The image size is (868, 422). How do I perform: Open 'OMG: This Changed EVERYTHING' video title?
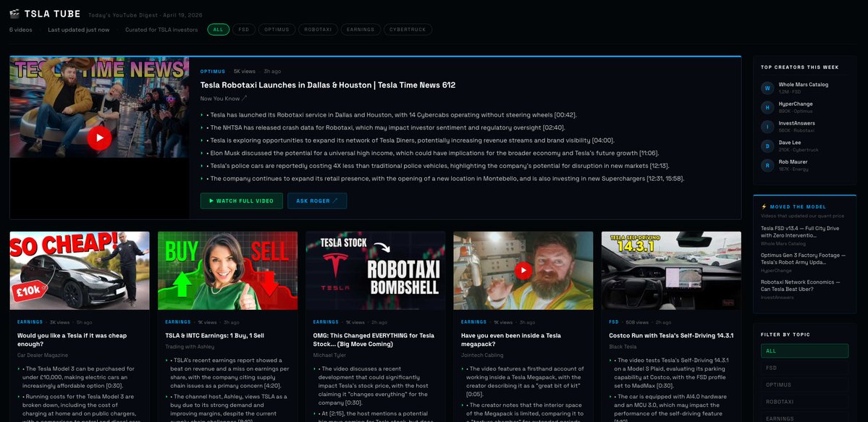pyautogui.click(x=374, y=339)
